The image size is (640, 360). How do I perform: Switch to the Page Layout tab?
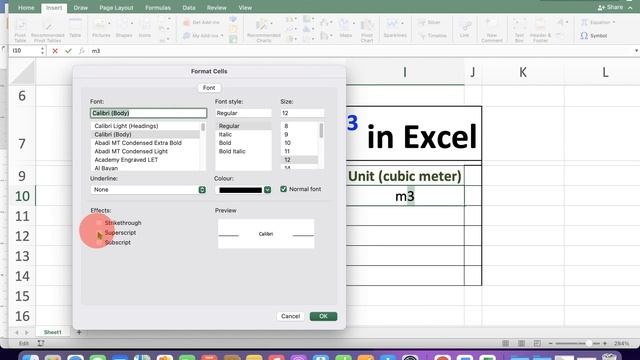[x=116, y=8]
